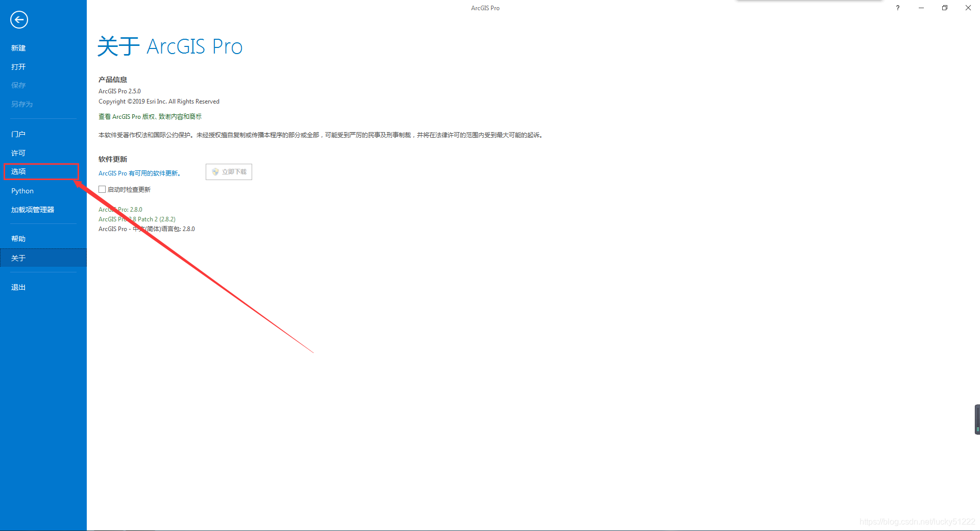Click the 中文(简体)语言包: 2.8.0 line
This screenshot has height=531, width=980.
[146, 229]
